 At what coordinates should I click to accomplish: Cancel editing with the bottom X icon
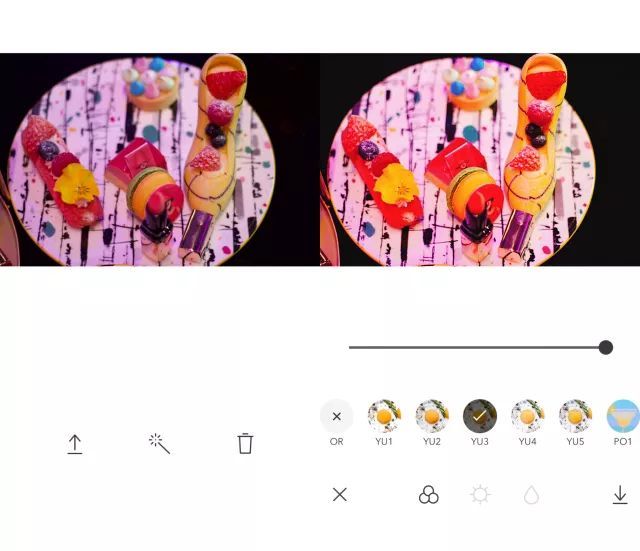340,495
